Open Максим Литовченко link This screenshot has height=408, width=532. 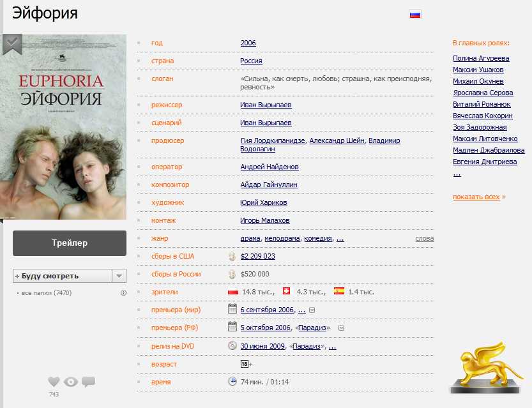[485, 139]
